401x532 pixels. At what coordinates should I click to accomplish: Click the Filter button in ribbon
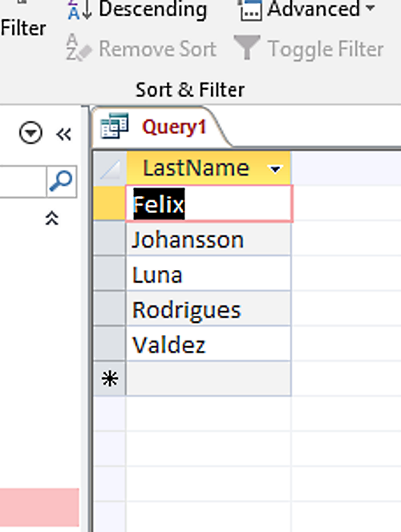pyautogui.click(x=23, y=28)
